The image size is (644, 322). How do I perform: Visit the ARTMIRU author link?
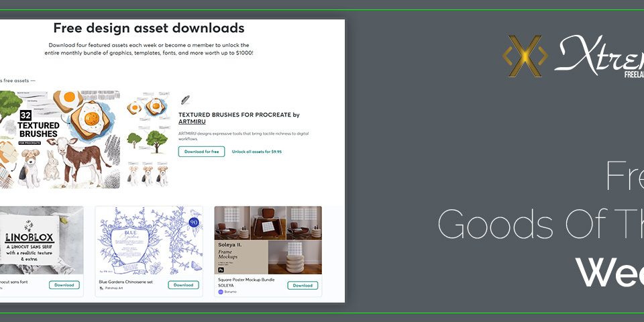pos(192,122)
